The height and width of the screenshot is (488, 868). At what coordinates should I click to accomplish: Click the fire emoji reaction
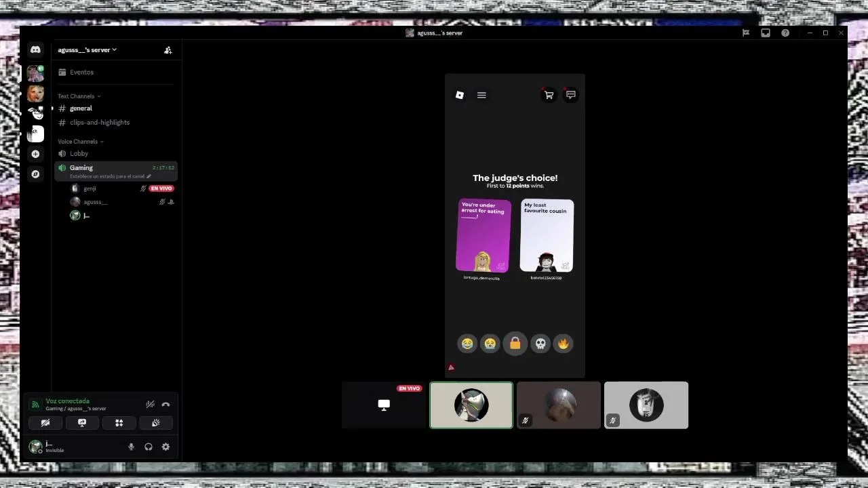pyautogui.click(x=563, y=344)
